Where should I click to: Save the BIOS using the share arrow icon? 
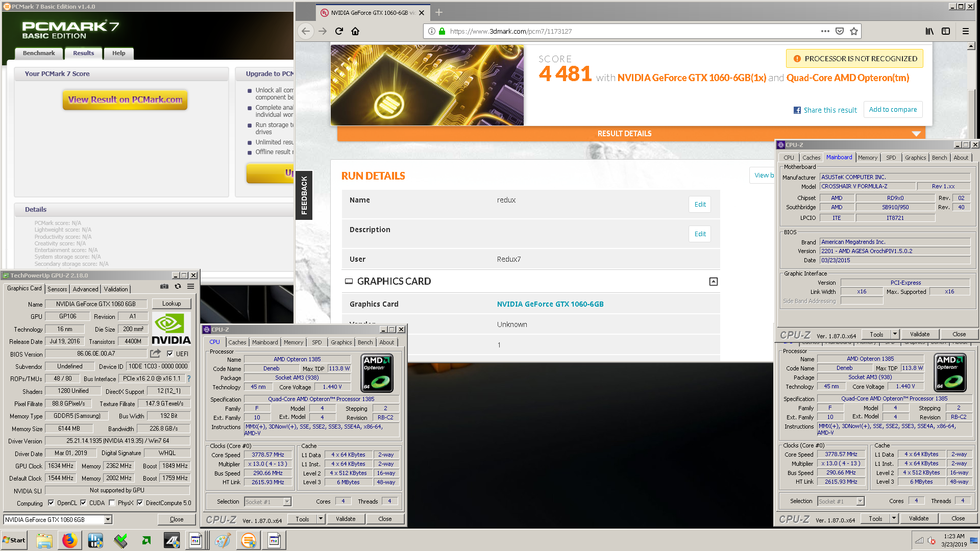156,354
